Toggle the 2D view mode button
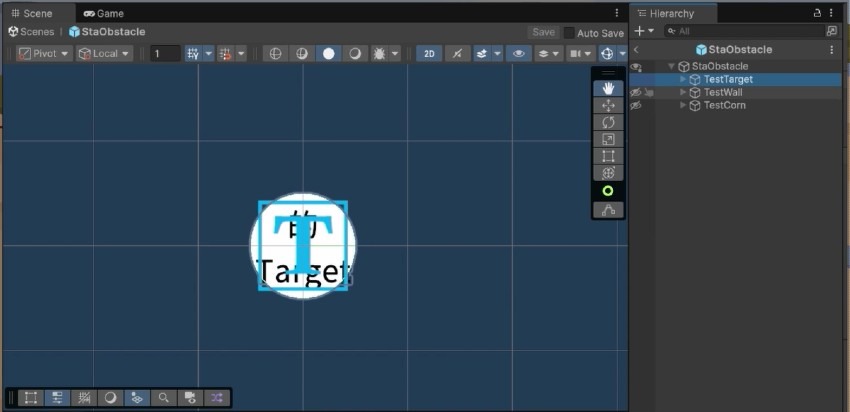This screenshot has height=412, width=850. click(429, 53)
